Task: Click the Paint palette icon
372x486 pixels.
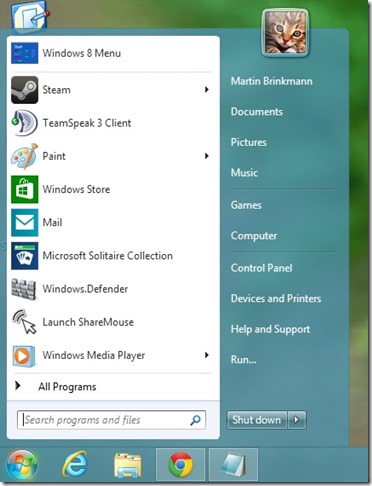Action: click(x=24, y=156)
